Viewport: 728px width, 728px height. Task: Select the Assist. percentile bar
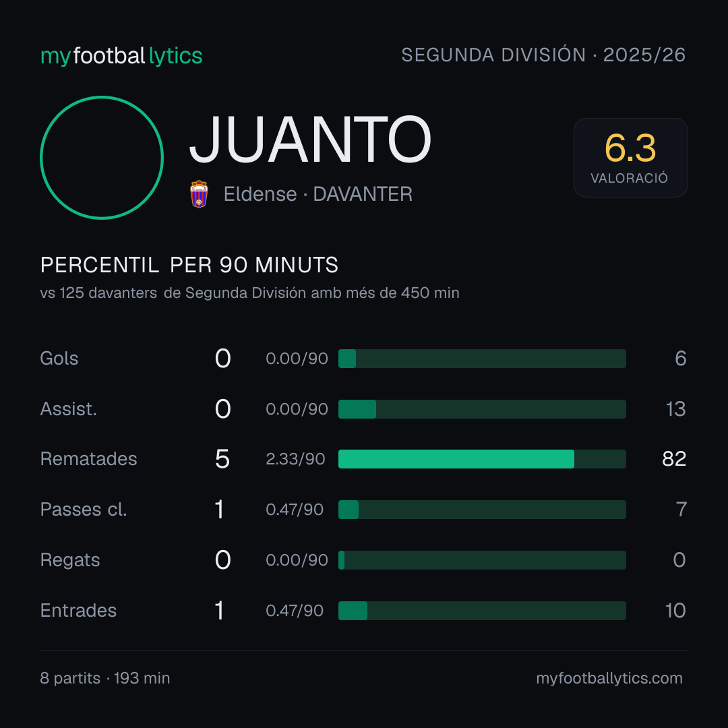pos(482,409)
